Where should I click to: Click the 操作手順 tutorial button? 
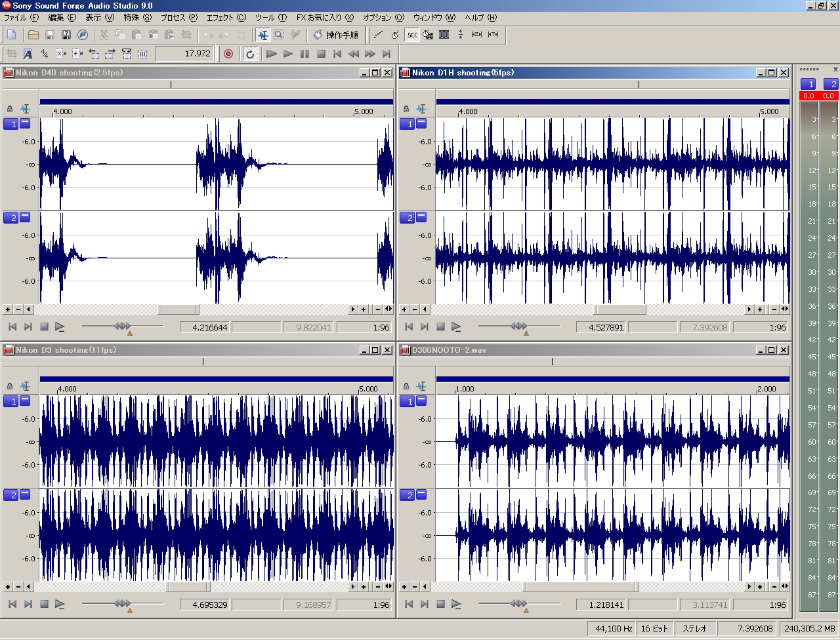coord(335,35)
